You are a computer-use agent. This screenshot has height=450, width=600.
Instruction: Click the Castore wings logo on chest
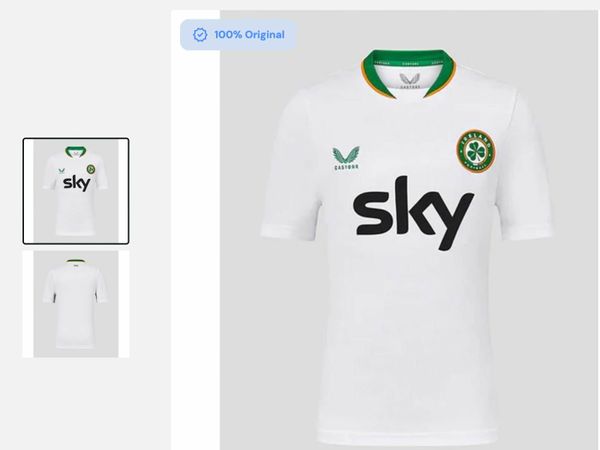tap(346, 158)
